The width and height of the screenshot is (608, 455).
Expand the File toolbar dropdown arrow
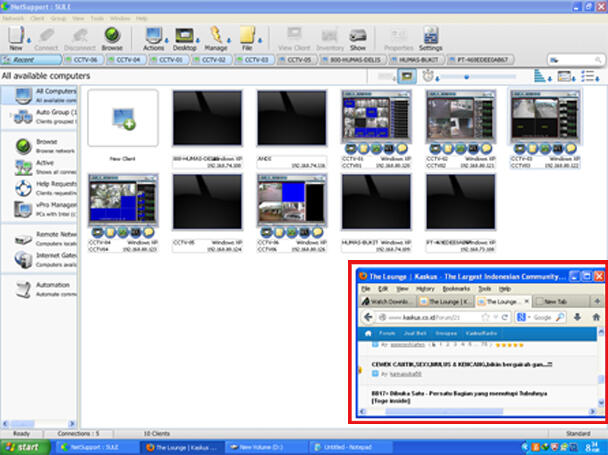coord(260,40)
